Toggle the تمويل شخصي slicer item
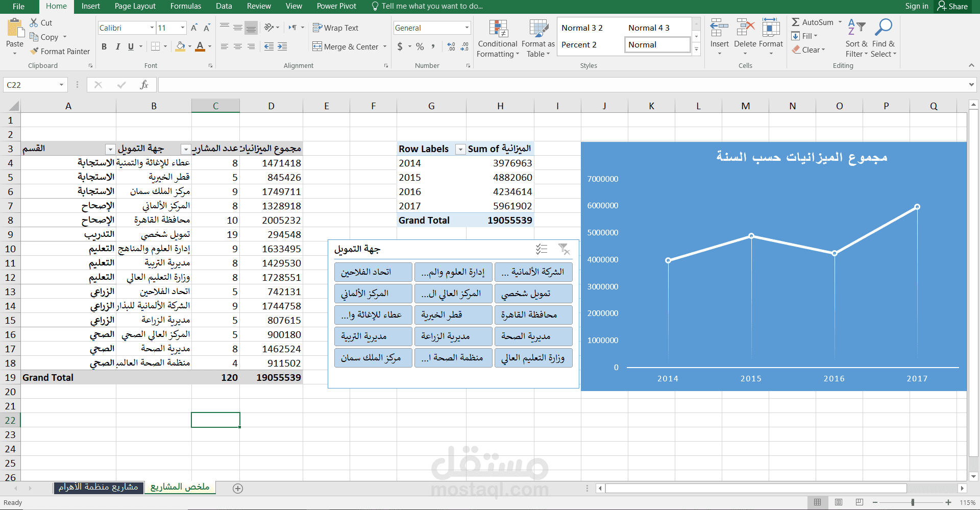The width and height of the screenshot is (980, 510). (x=533, y=294)
